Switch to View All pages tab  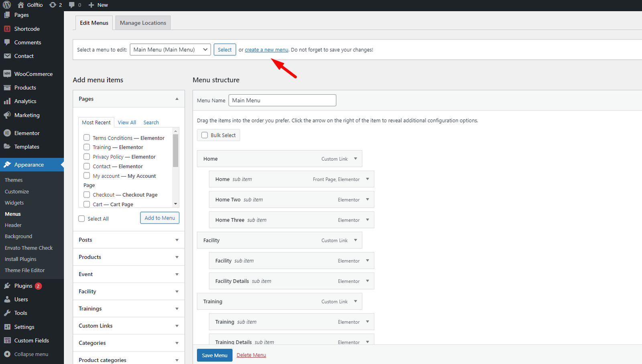[127, 122]
